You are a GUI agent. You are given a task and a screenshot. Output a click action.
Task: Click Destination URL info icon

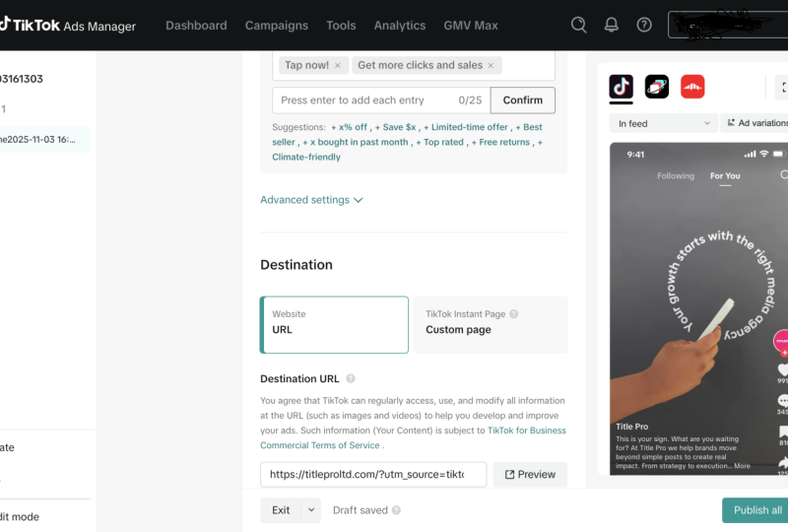pyautogui.click(x=351, y=378)
